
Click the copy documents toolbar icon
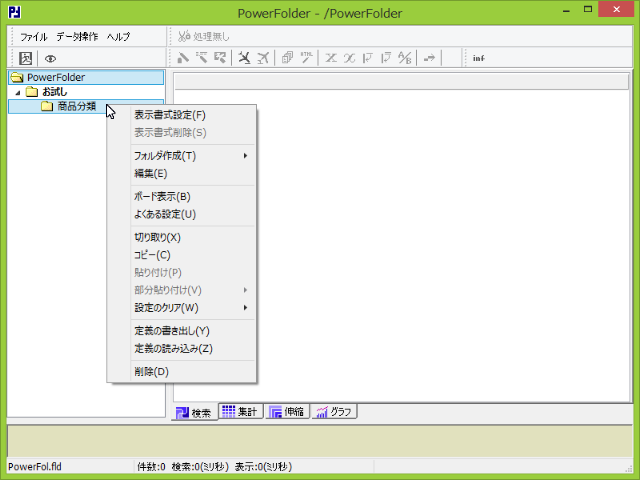point(287,58)
